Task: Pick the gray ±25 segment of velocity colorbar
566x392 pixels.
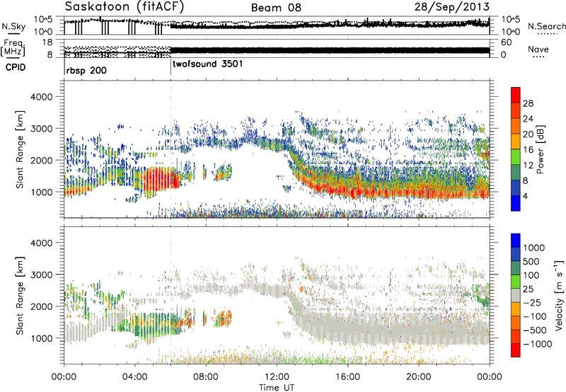Action: [516, 296]
